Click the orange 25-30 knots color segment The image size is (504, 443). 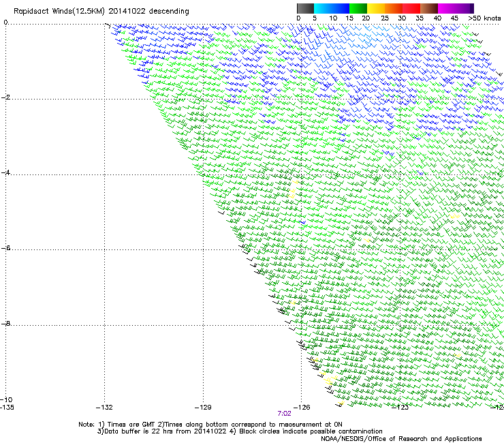click(394, 8)
